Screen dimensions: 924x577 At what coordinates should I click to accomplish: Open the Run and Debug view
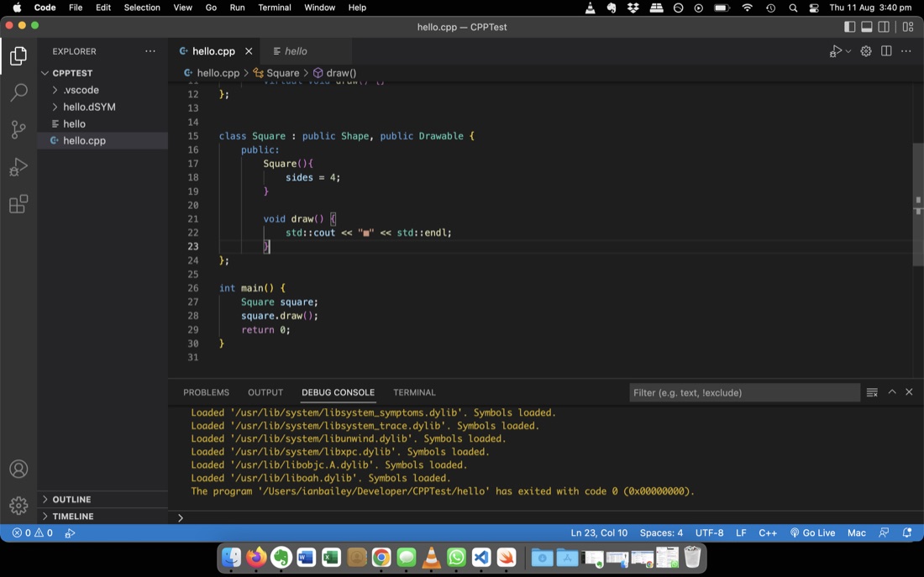[18, 167]
